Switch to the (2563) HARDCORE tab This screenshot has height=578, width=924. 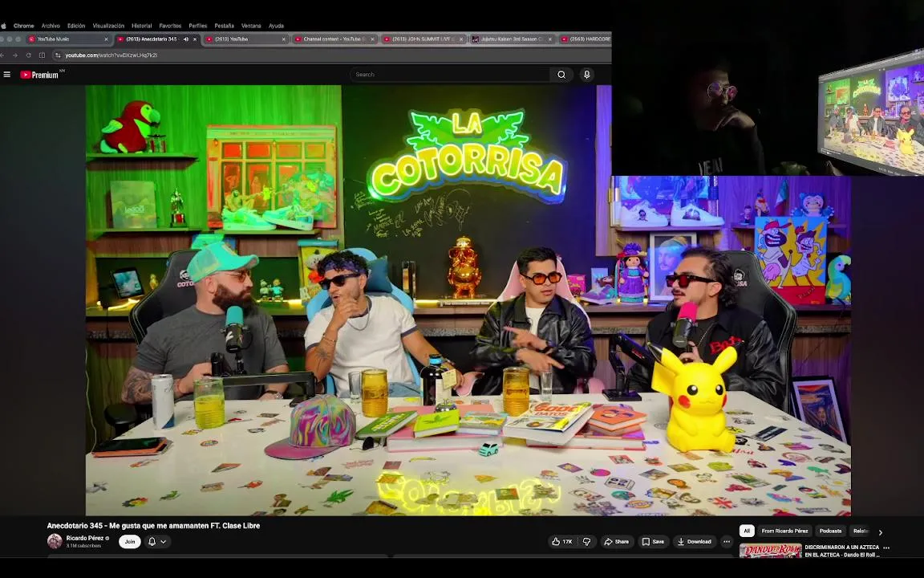[585, 39]
